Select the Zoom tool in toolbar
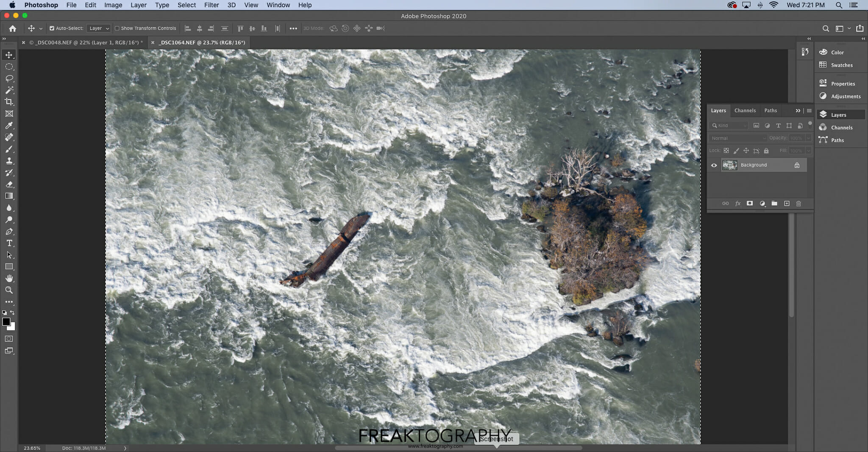 9,290
